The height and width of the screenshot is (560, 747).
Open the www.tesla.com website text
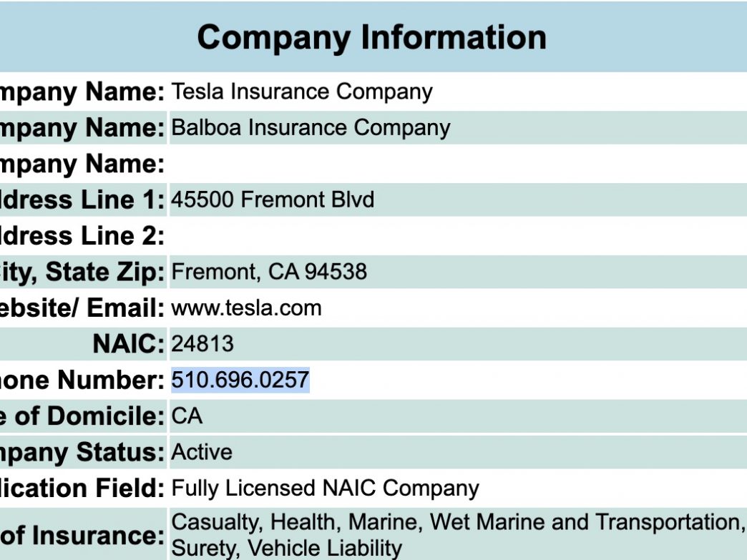click(246, 308)
